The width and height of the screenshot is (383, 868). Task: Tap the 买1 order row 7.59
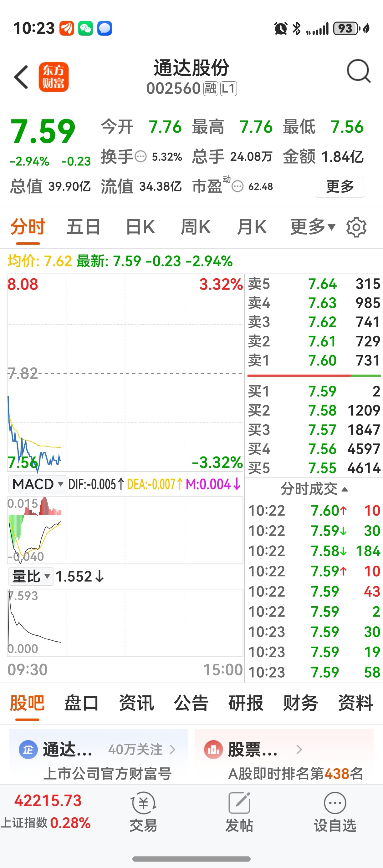click(x=314, y=391)
